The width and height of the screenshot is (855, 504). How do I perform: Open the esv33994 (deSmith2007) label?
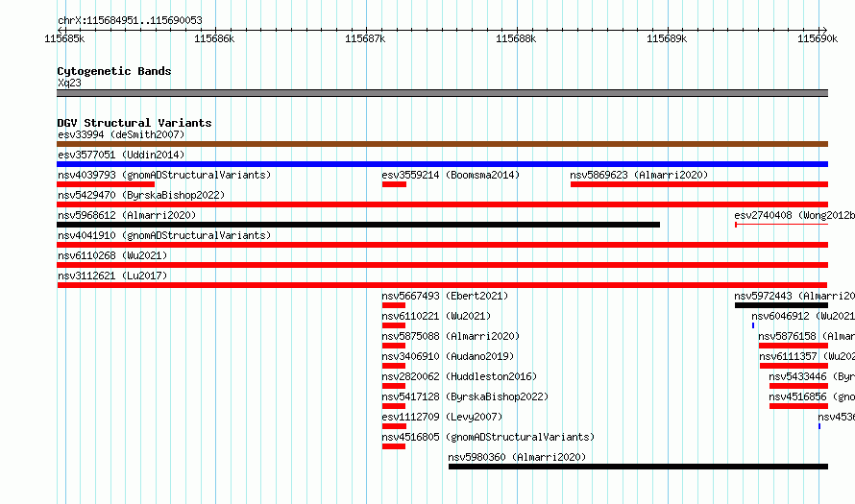(x=121, y=134)
